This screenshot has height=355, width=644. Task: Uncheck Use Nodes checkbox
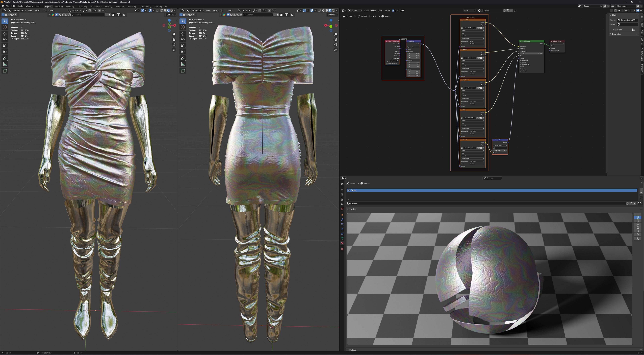point(393,11)
